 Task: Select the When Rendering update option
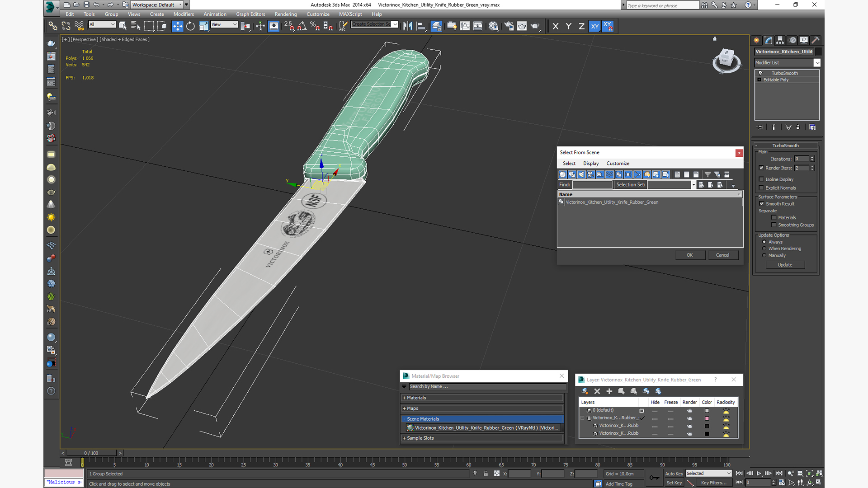(764, 249)
